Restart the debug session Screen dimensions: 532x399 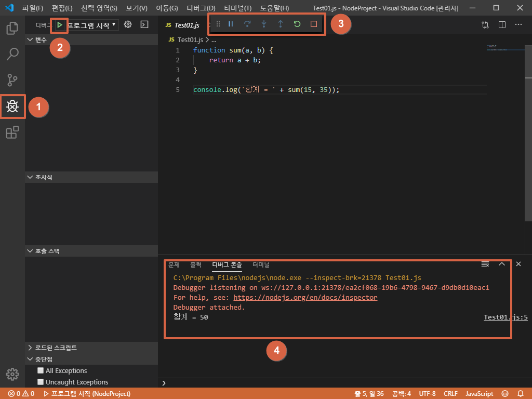tap(297, 24)
